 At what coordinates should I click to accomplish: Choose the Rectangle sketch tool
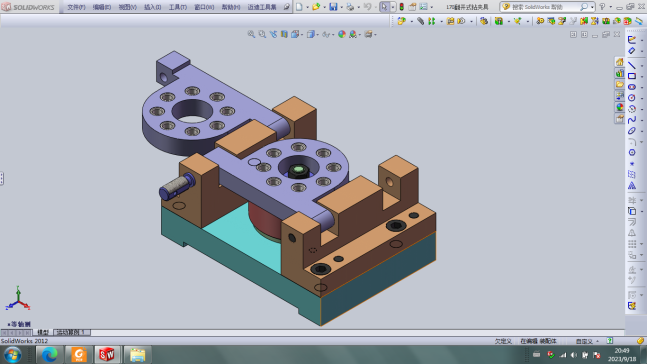[x=632, y=76]
